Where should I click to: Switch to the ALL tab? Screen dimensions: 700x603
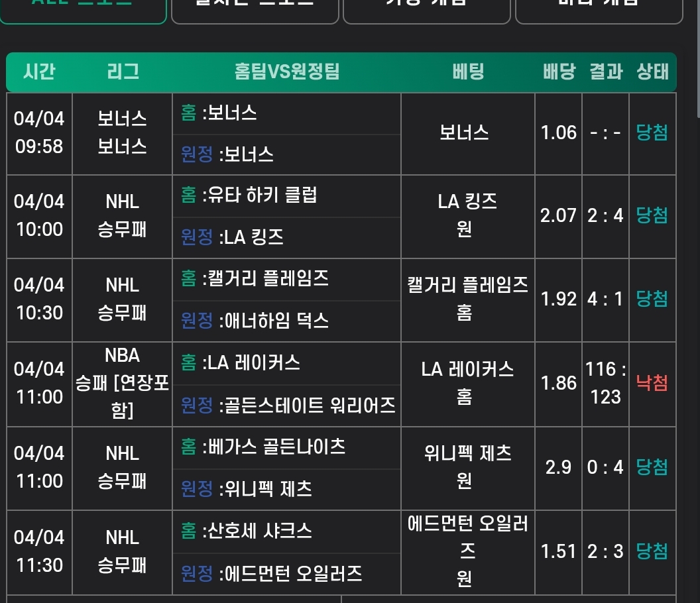pyautogui.click(x=83, y=8)
